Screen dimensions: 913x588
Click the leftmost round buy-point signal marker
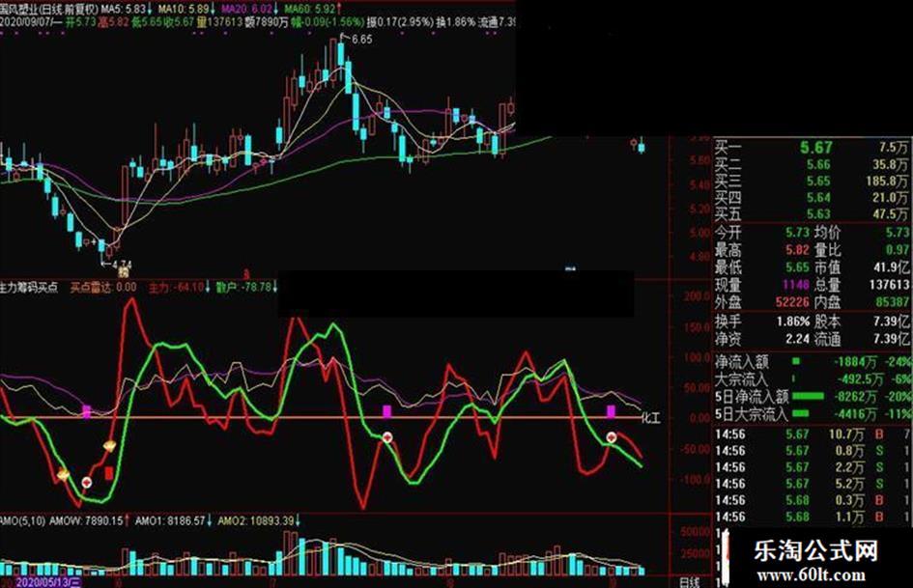[87, 482]
